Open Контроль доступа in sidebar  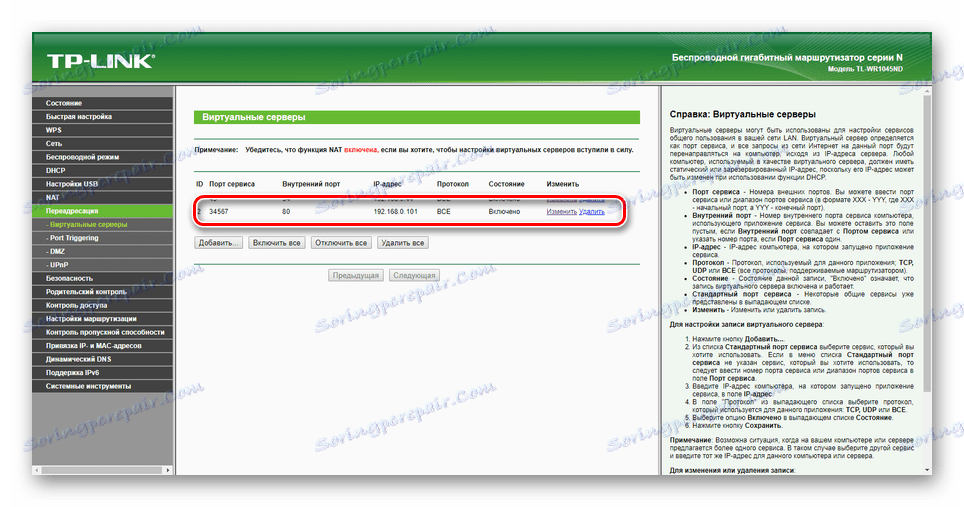pyautogui.click(x=103, y=305)
